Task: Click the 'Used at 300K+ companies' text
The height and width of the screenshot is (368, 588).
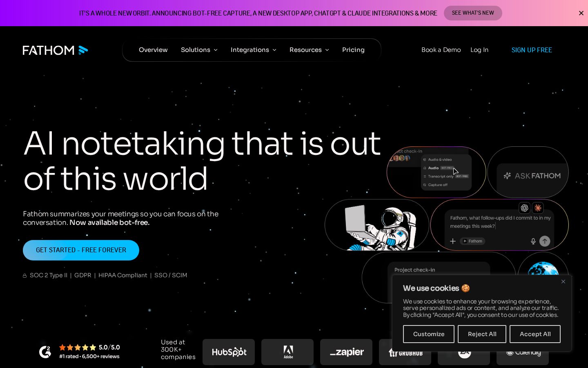Action: (x=178, y=350)
